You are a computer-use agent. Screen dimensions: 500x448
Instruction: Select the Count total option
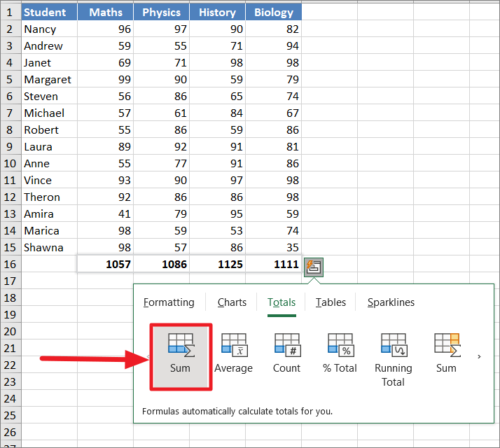tap(286, 353)
